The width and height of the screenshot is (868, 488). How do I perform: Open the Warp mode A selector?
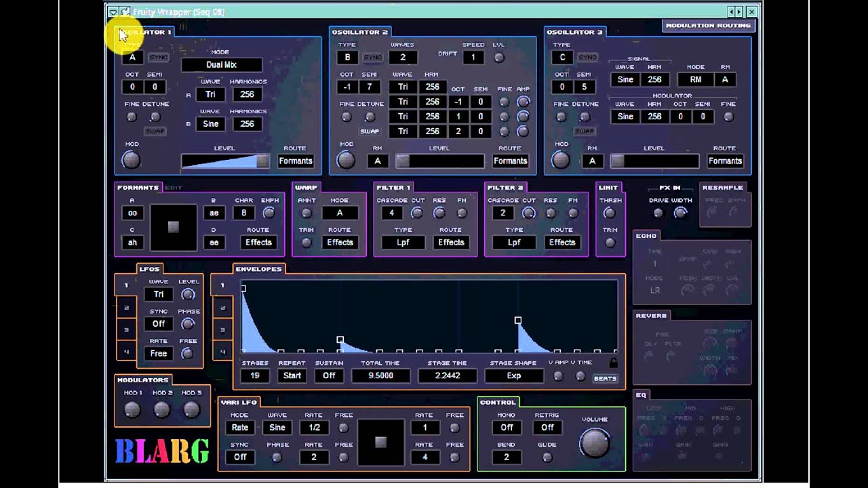(340, 213)
